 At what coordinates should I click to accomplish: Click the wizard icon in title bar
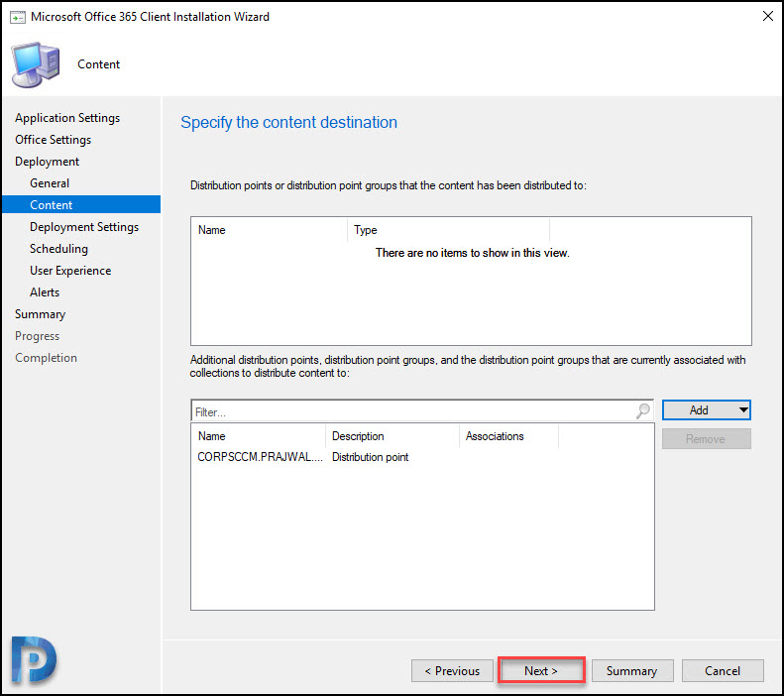point(18,18)
